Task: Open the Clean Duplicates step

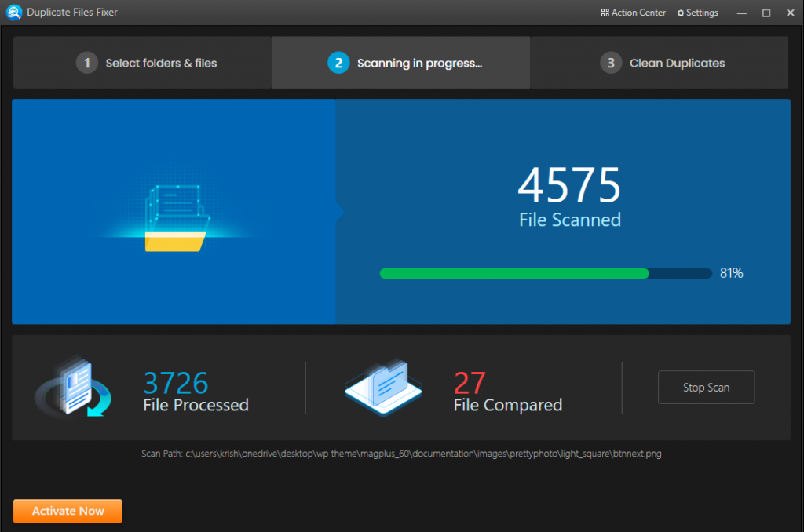Action: 660,63
